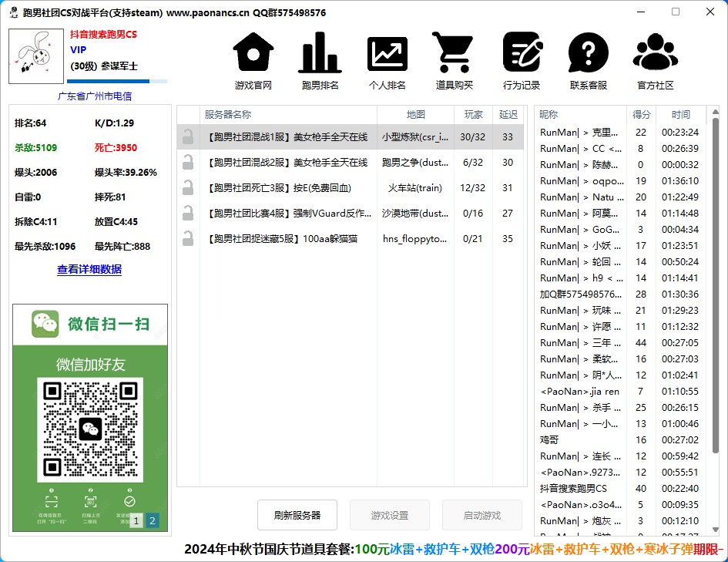
Task: Open the 查看详细数据 link
Action: 89,269
